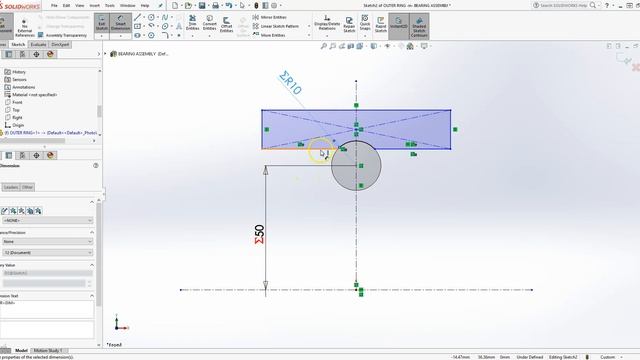
Task: Click the Hide/Show Items eye icon
Action: click(387, 46)
